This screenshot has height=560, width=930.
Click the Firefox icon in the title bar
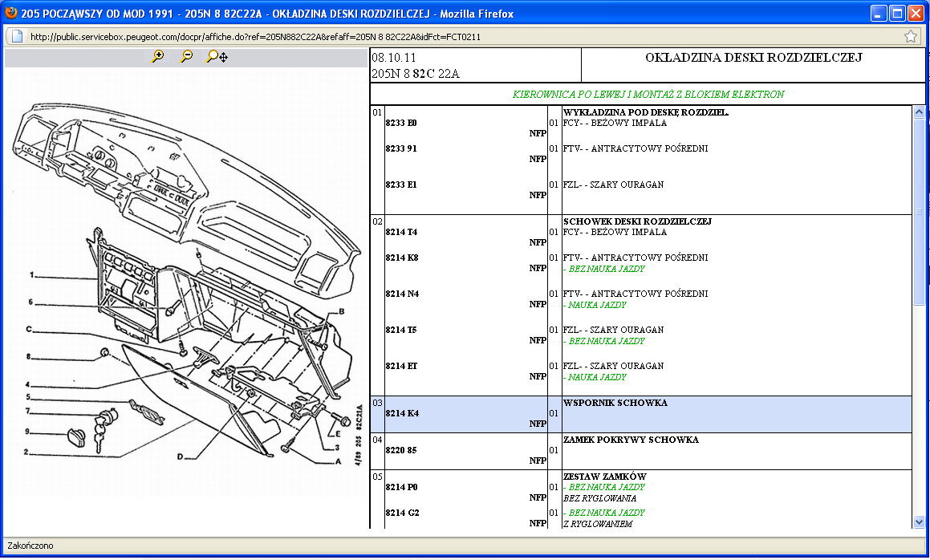(x=10, y=14)
